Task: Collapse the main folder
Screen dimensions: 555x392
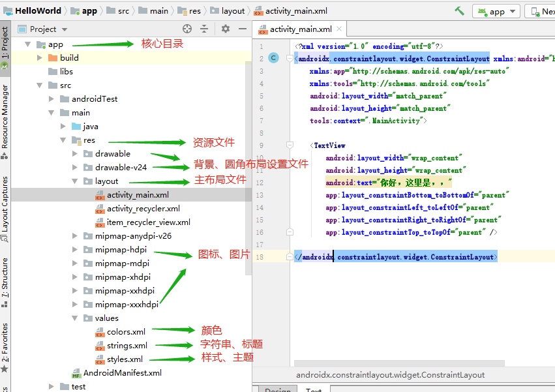Action: coord(52,113)
